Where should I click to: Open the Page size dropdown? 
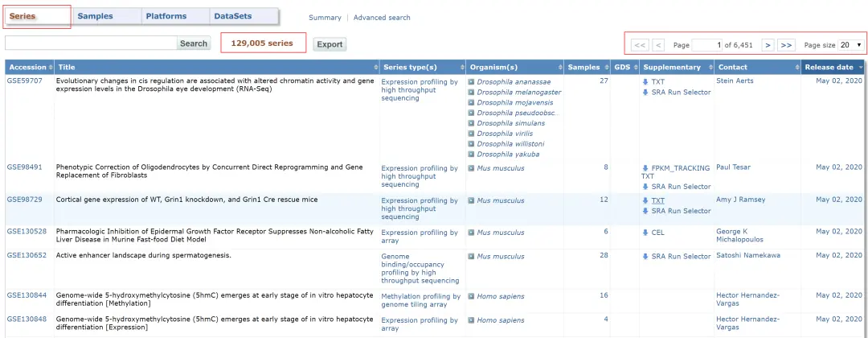(x=852, y=45)
